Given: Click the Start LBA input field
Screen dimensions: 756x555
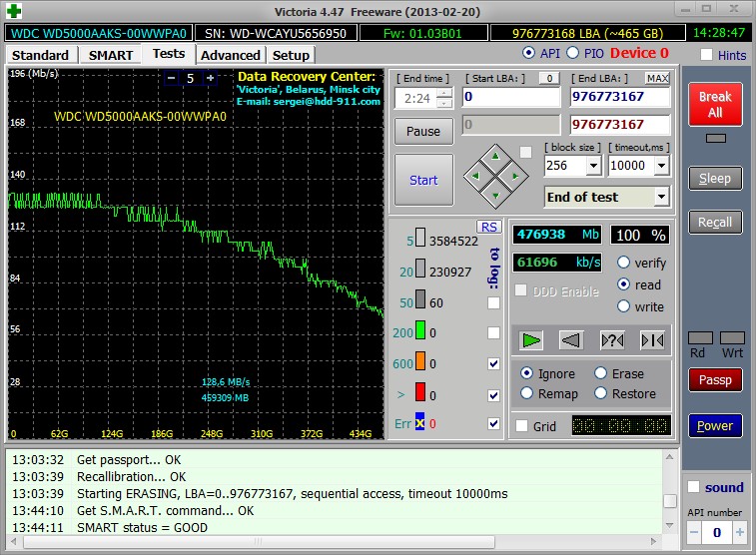Looking at the screenshot, I should (510, 97).
